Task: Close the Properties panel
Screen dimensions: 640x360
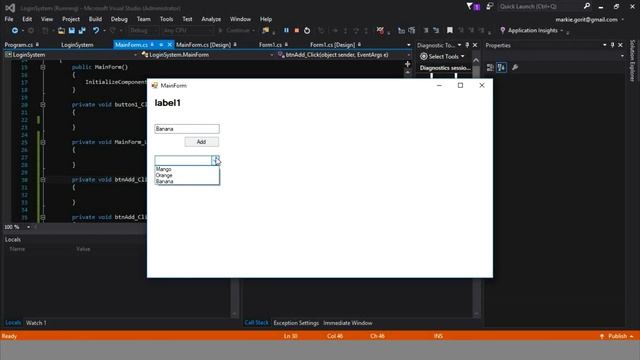Action: (x=620, y=45)
